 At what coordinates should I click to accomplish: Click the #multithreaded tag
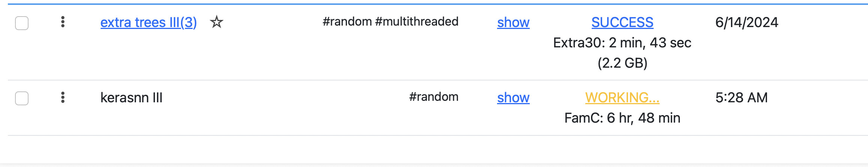tap(417, 21)
